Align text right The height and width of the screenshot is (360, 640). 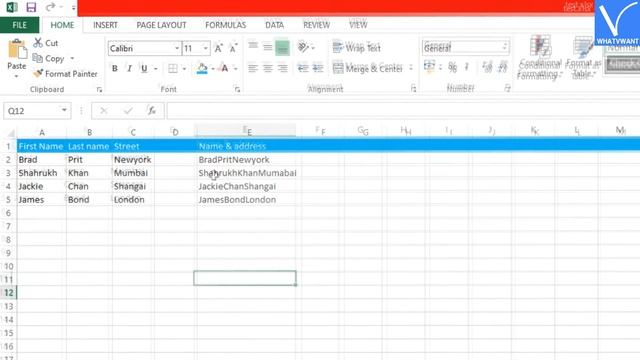click(x=282, y=68)
